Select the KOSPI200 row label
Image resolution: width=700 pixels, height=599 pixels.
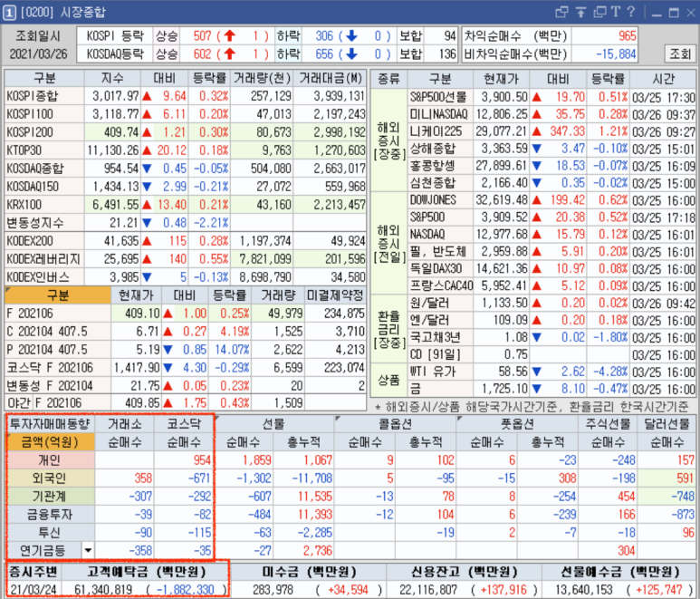pyautogui.click(x=44, y=132)
